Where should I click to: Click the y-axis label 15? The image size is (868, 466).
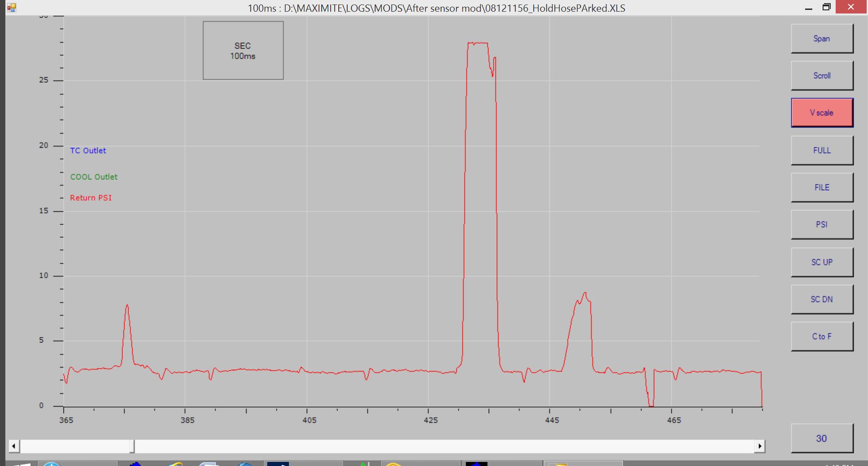[44, 210]
